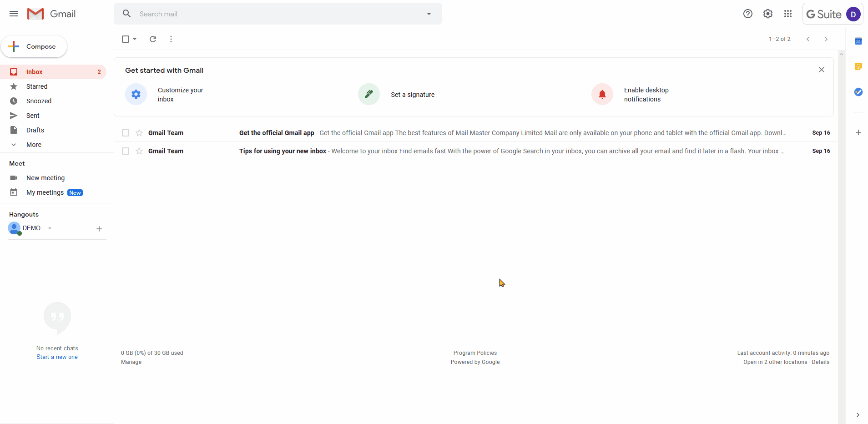The image size is (868, 424).
Task: Start a New meeting
Action: pos(45,178)
